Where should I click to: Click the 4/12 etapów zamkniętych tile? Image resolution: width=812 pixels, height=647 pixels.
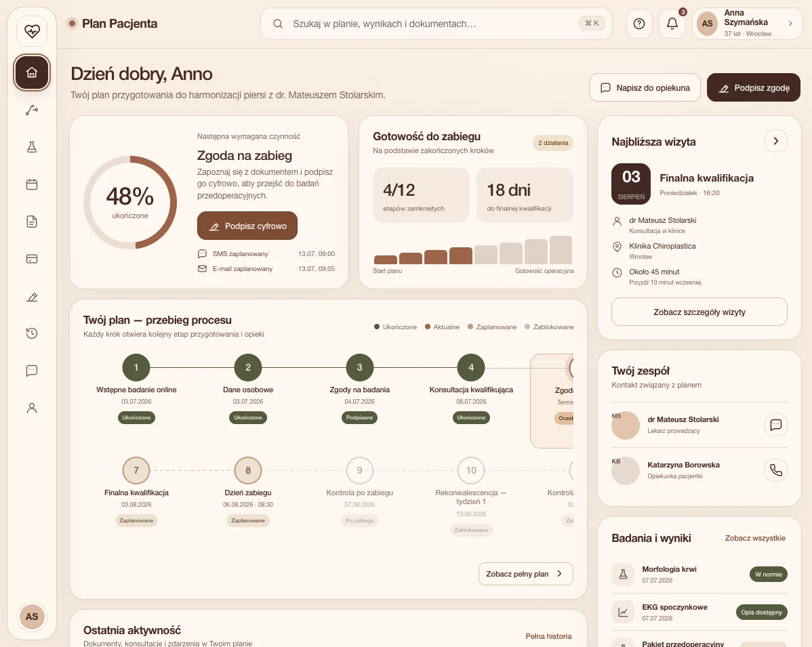421,195
